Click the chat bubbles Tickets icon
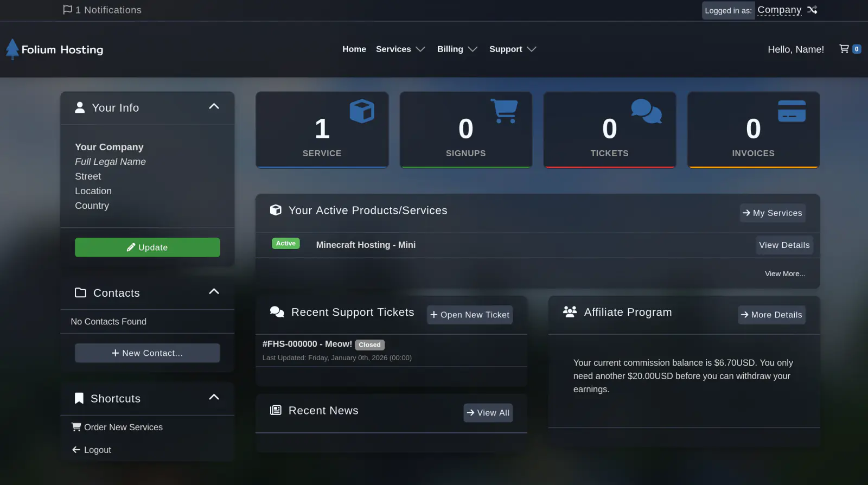The image size is (868, 485). coord(646,111)
